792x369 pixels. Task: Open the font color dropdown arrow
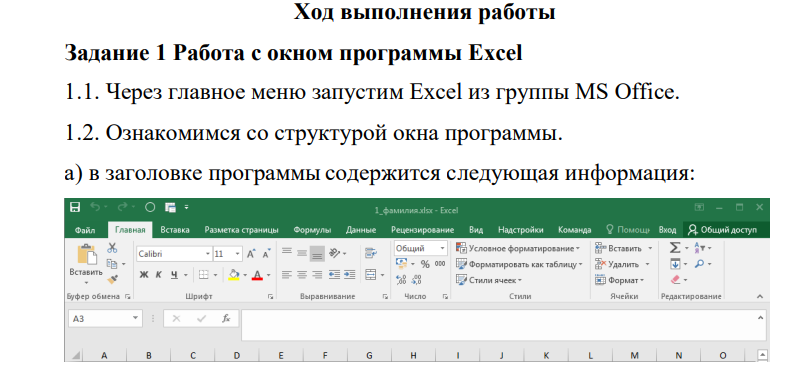click(x=268, y=276)
